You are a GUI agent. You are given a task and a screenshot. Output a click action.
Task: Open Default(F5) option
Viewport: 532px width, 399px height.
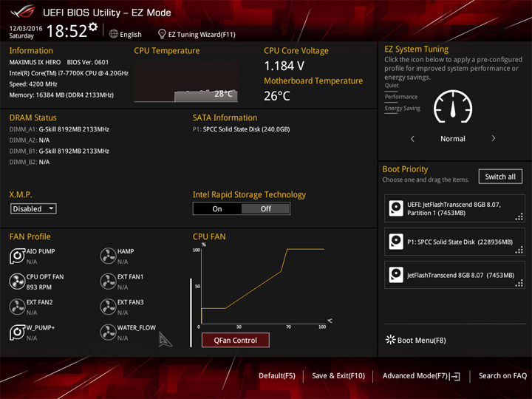[x=277, y=375]
